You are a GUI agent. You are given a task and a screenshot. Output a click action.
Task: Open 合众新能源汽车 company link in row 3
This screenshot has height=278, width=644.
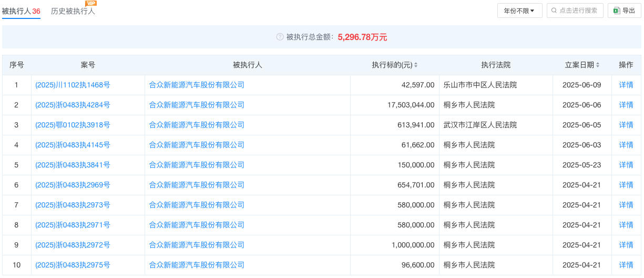point(197,125)
